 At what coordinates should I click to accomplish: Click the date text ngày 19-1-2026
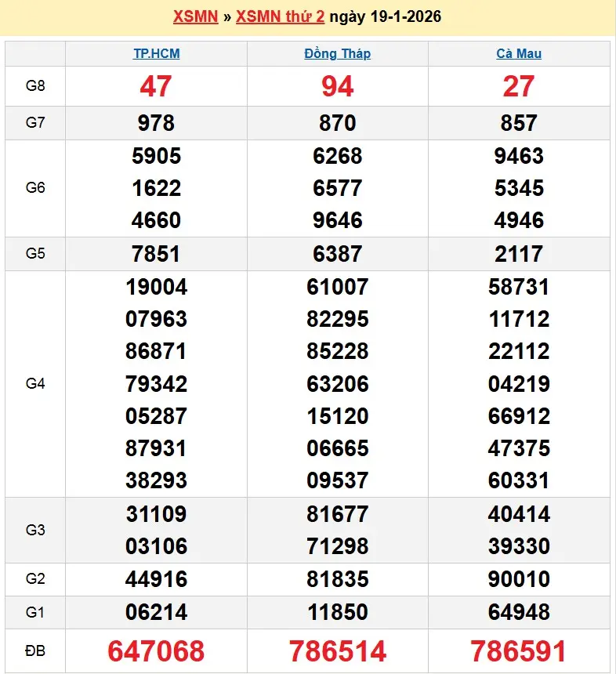pyautogui.click(x=385, y=16)
